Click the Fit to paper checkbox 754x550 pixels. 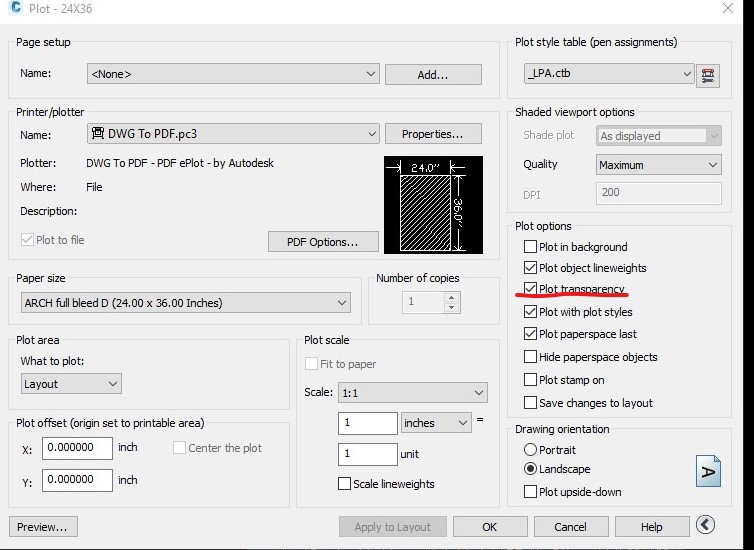312,364
